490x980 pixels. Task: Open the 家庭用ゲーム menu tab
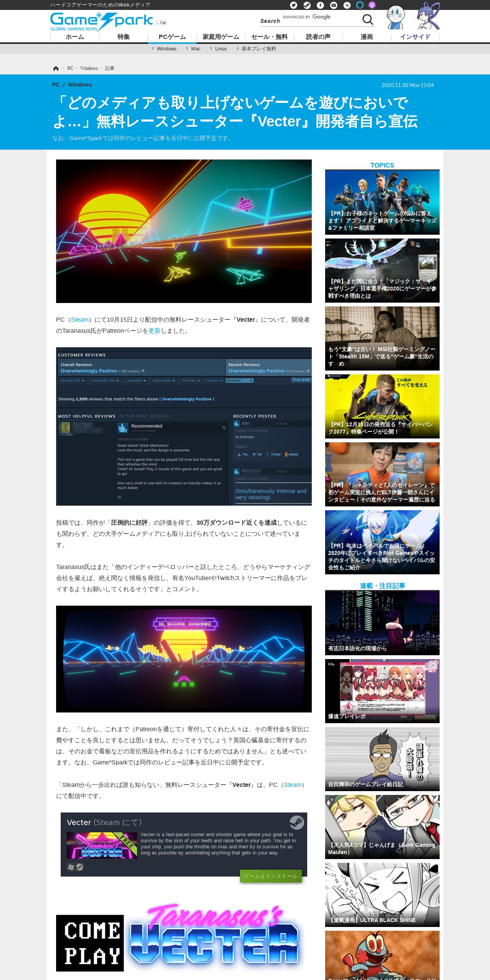coord(221,37)
